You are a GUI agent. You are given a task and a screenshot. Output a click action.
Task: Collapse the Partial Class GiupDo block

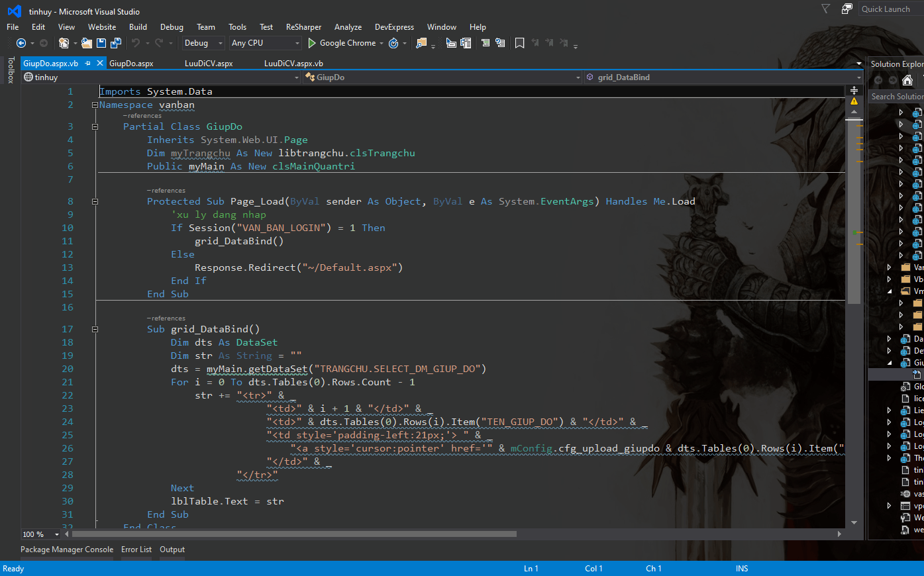pyautogui.click(x=95, y=126)
